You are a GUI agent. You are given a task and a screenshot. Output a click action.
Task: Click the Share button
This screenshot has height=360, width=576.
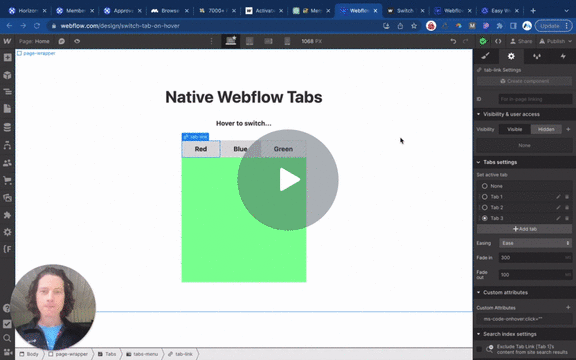[x=521, y=41]
